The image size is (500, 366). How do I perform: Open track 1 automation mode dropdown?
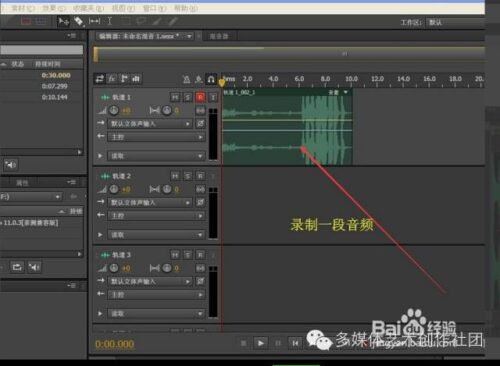(156, 156)
